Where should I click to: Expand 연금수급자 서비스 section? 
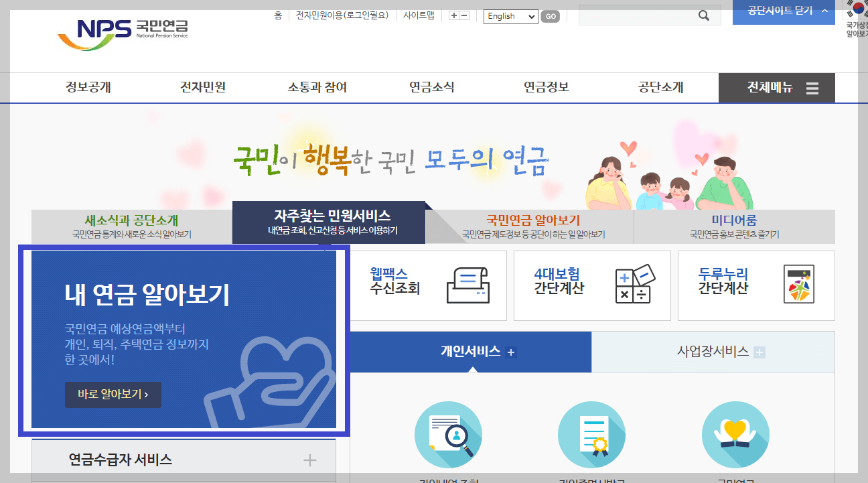310,460
